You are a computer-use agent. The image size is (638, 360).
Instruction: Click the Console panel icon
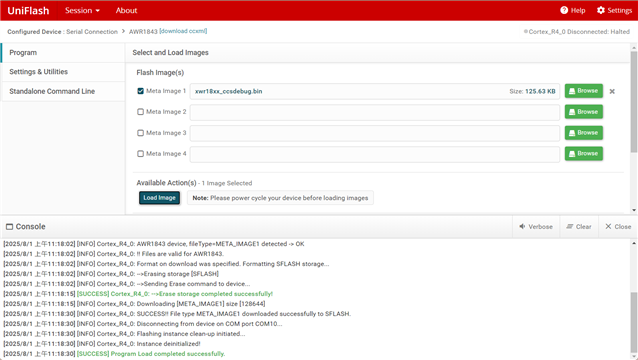coord(9,227)
